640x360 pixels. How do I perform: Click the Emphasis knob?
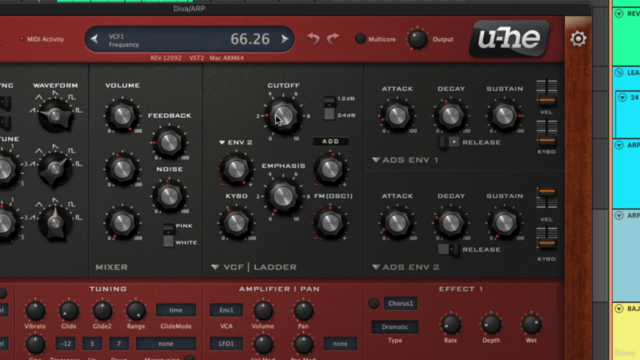283,196
